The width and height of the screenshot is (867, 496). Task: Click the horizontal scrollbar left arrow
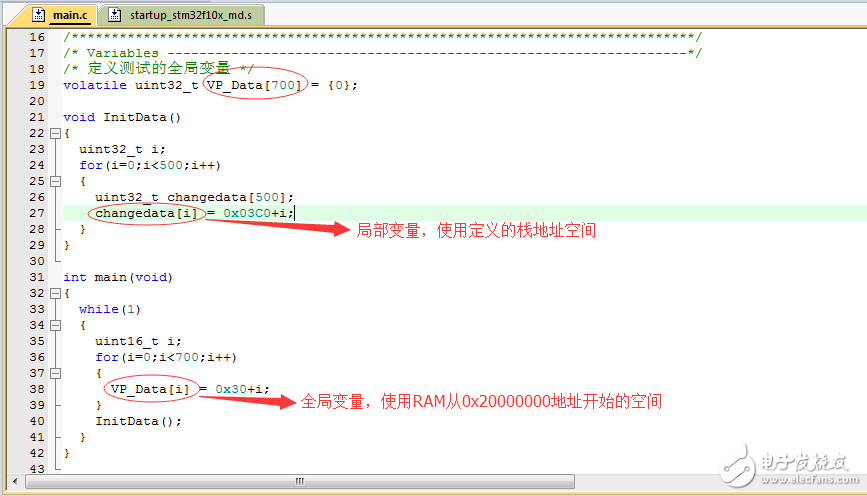15,481
